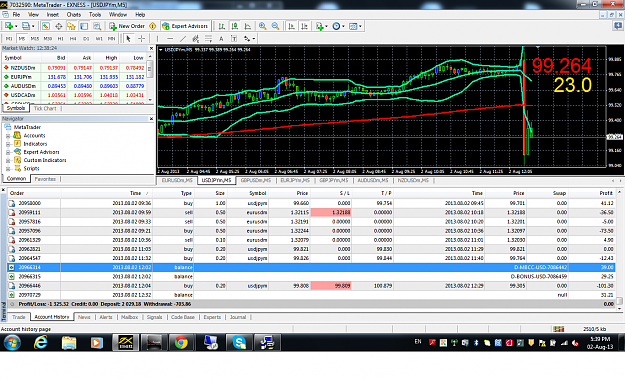Close the Market Watch panel

point(151,48)
